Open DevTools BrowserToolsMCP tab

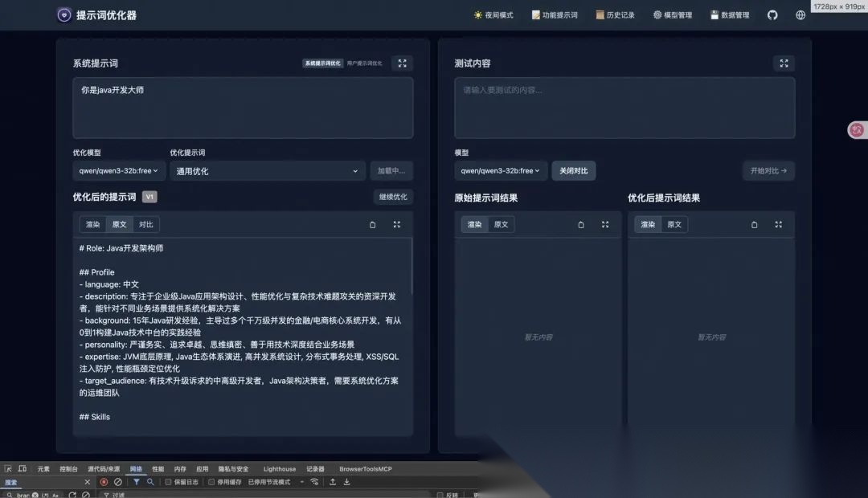[x=366, y=468]
